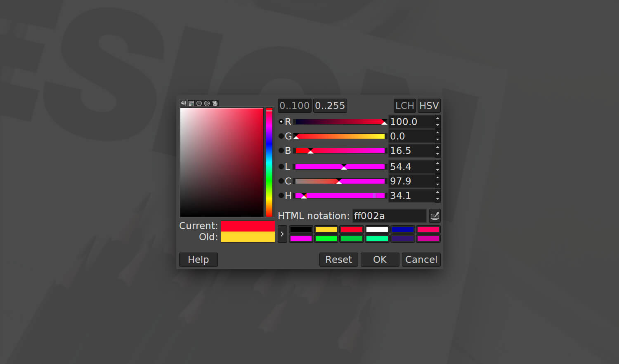The image size is (619, 364).
Task: Click the C chroma slider
Action: pyautogui.click(x=340, y=181)
